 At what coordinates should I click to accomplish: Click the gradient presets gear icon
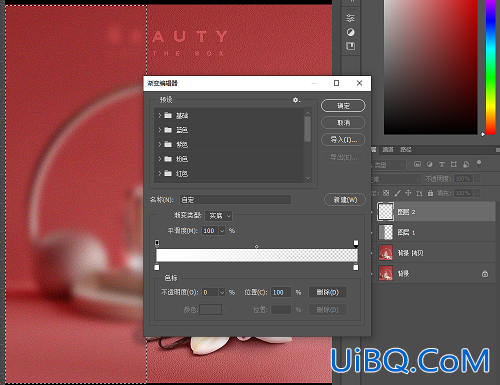296,100
